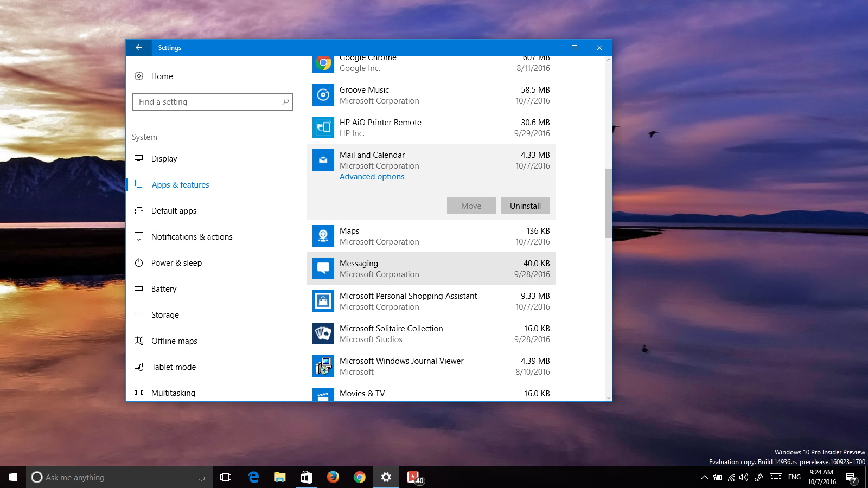
Task: Click the Tablet mode icon
Action: (x=139, y=367)
